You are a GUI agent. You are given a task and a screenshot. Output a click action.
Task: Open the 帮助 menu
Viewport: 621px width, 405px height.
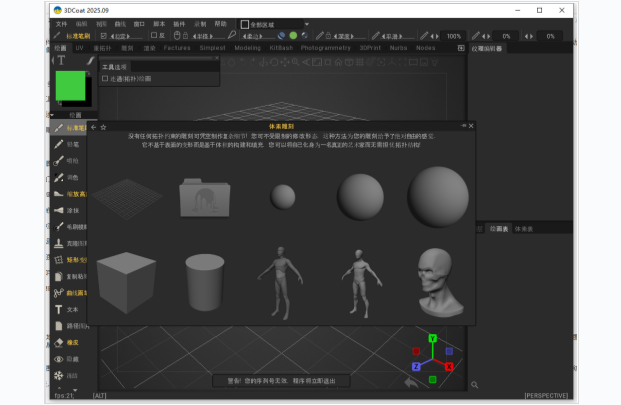tap(221, 23)
